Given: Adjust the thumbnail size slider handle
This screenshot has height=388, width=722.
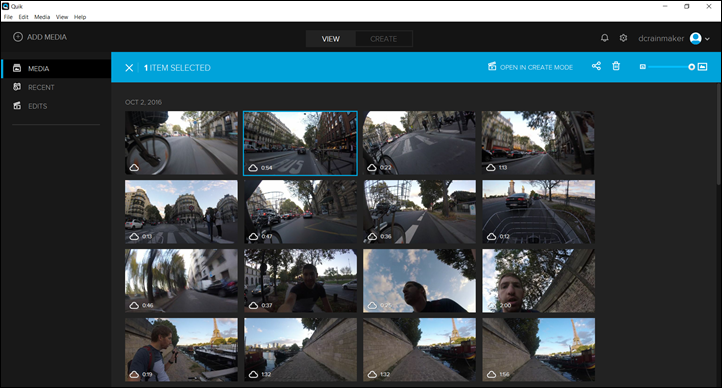Looking at the screenshot, I should tap(691, 67).
